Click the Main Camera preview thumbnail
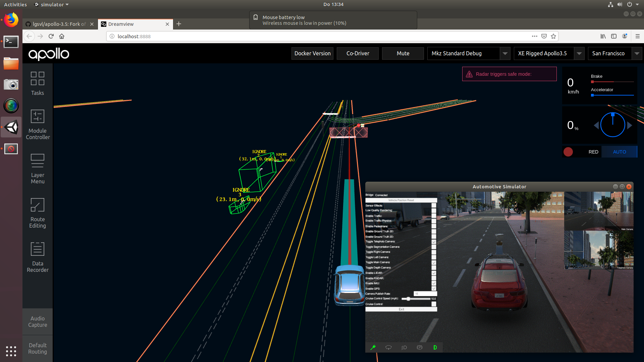The width and height of the screenshot is (644, 362). pos(599,211)
